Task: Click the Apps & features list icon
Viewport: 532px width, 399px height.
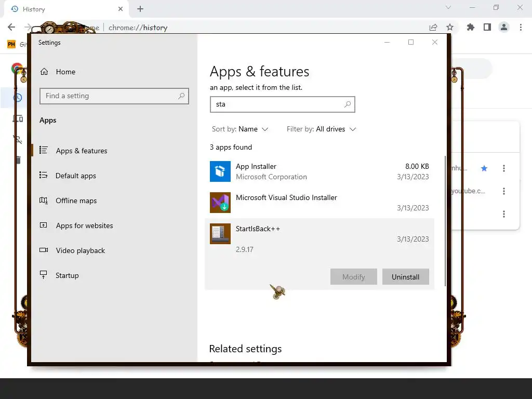Action: pyautogui.click(x=44, y=150)
